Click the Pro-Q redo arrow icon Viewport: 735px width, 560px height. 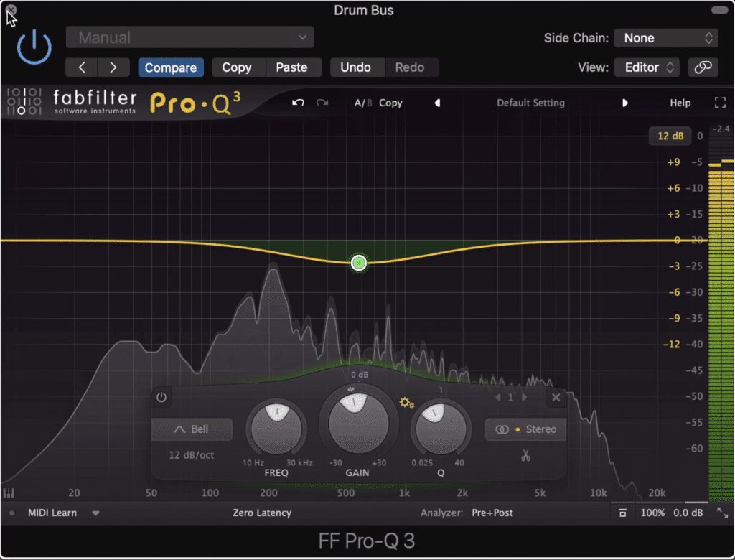point(322,103)
